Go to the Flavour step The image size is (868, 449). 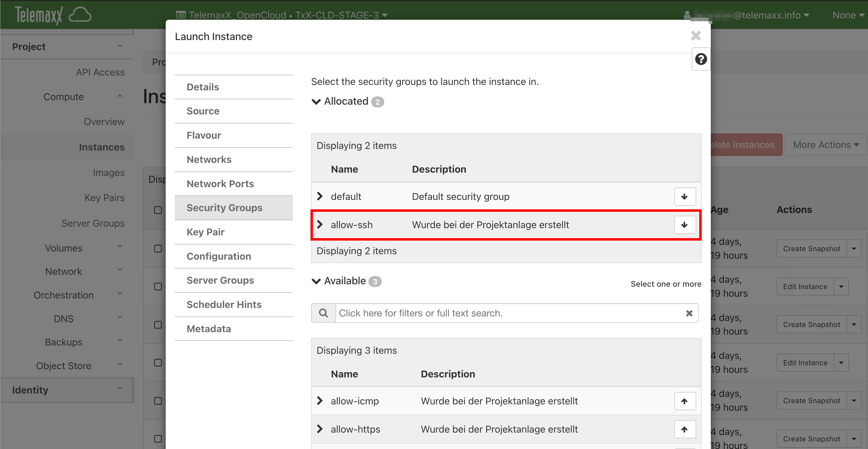point(204,135)
